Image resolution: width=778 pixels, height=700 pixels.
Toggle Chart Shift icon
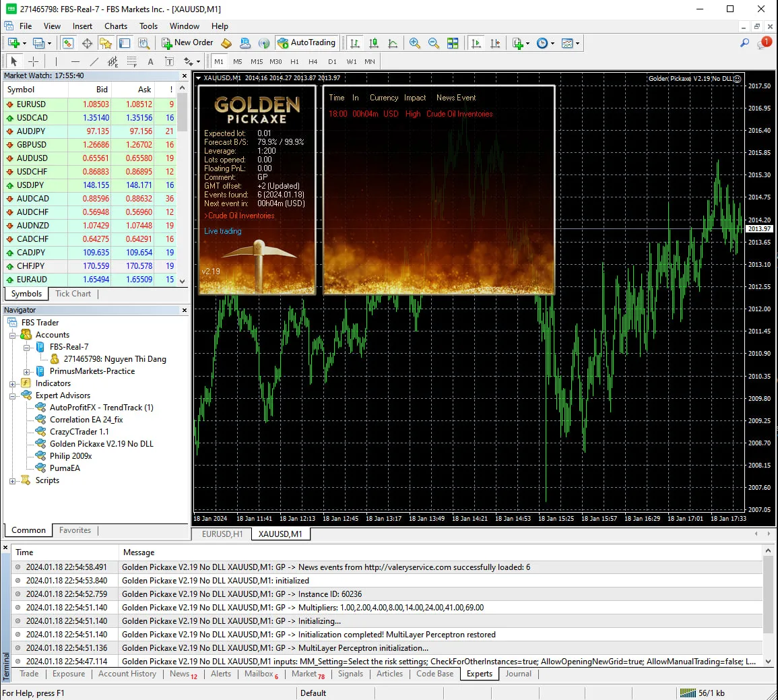point(494,43)
